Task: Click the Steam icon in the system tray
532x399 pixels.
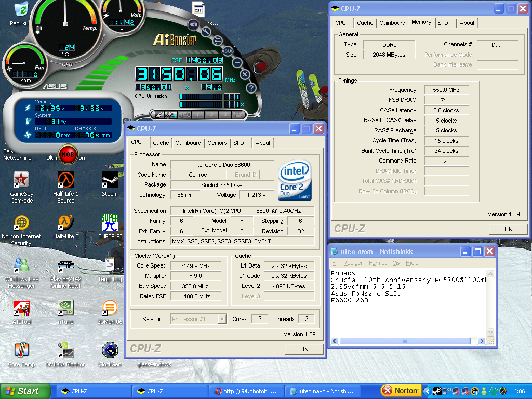Action: (437, 391)
